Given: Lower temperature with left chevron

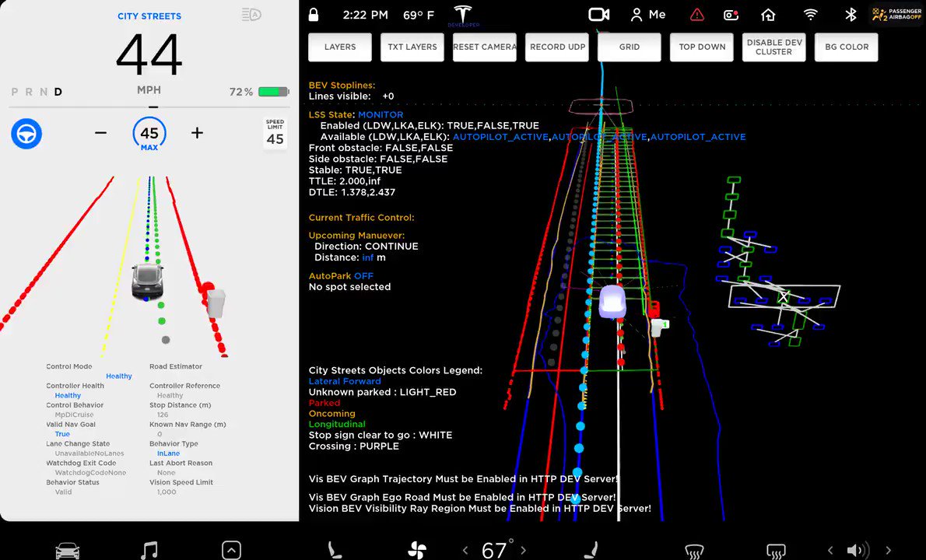Looking at the screenshot, I should pyautogui.click(x=465, y=551).
